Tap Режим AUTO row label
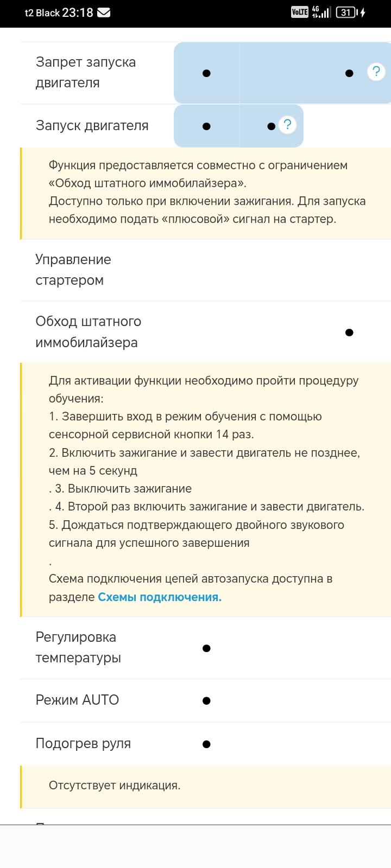The width and height of the screenshot is (391, 868). (77, 700)
